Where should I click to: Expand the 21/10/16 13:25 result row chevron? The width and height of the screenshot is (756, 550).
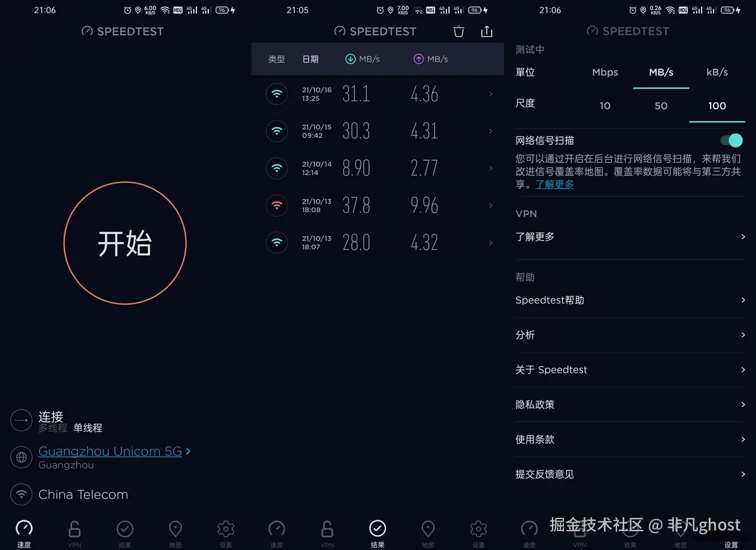pos(491,94)
